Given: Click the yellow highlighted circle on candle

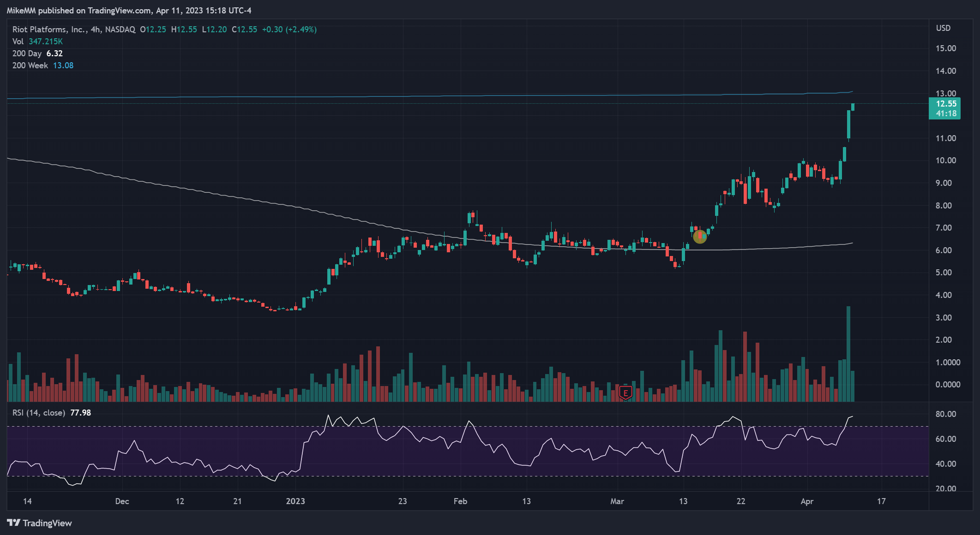Looking at the screenshot, I should coord(700,237).
